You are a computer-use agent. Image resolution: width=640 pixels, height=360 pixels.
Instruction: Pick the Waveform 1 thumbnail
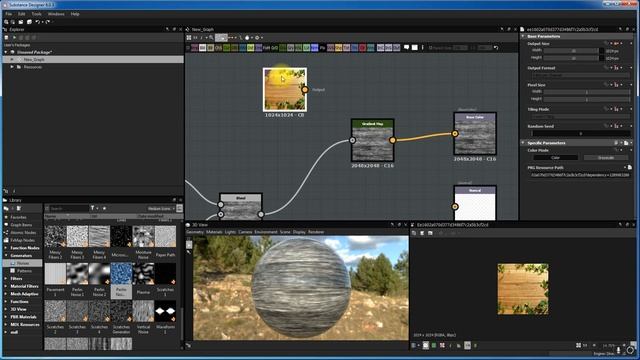[165, 311]
